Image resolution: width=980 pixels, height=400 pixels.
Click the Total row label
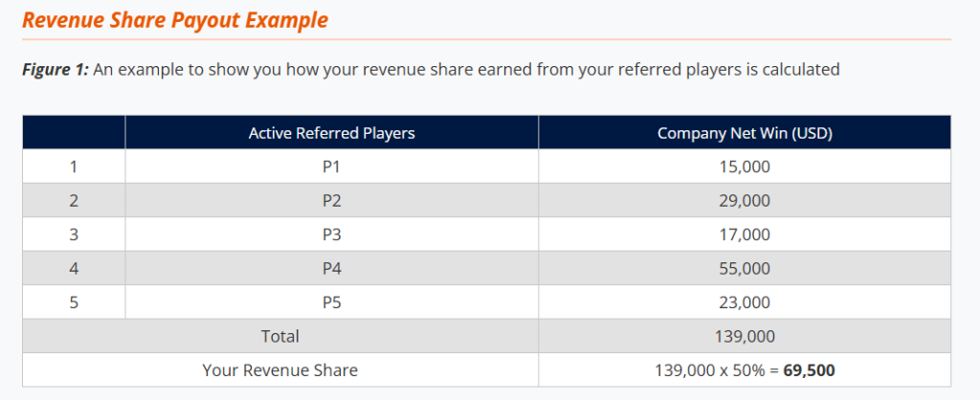(279, 336)
